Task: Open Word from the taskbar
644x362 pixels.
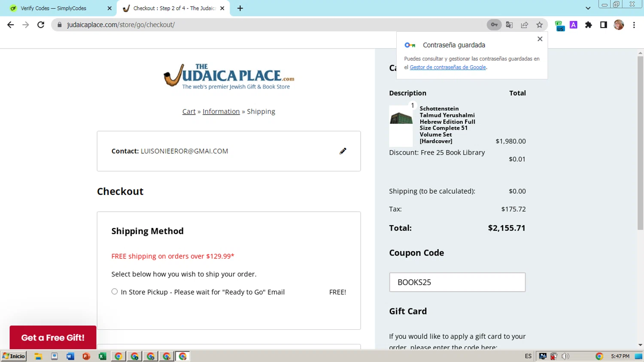Action: [70, 356]
